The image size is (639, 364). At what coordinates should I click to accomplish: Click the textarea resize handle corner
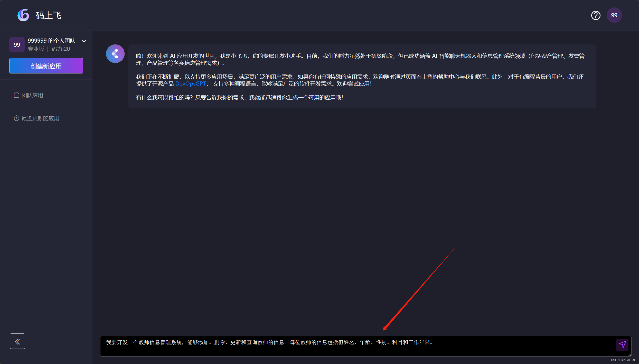629,355
